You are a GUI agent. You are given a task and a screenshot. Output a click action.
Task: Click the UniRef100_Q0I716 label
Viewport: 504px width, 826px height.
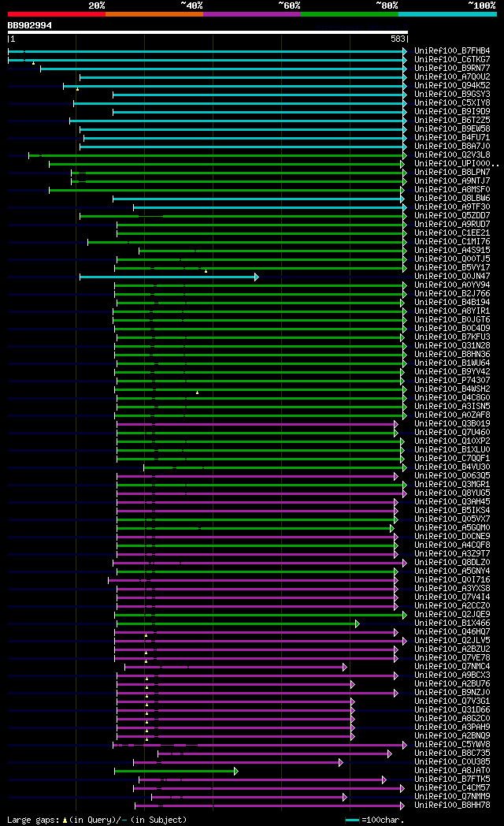tap(452, 579)
